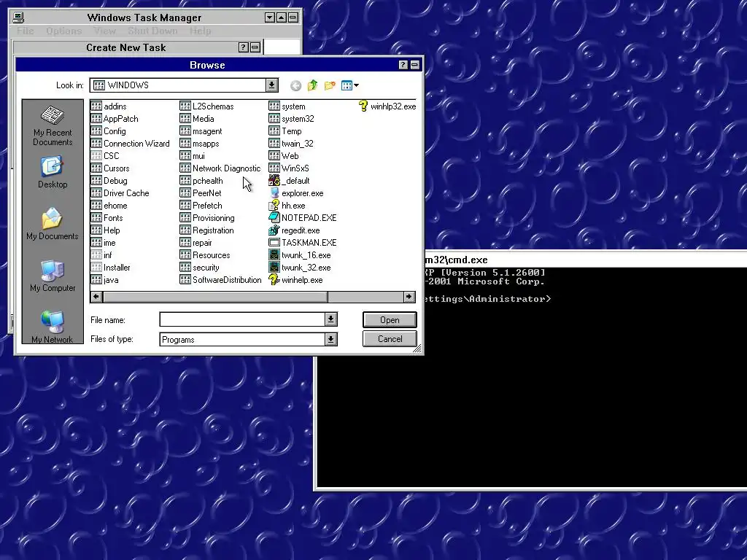Expand the Look in WINDOWS dropdown
This screenshot has height=560, width=747.
pyautogui.click(x=271, y=85)
